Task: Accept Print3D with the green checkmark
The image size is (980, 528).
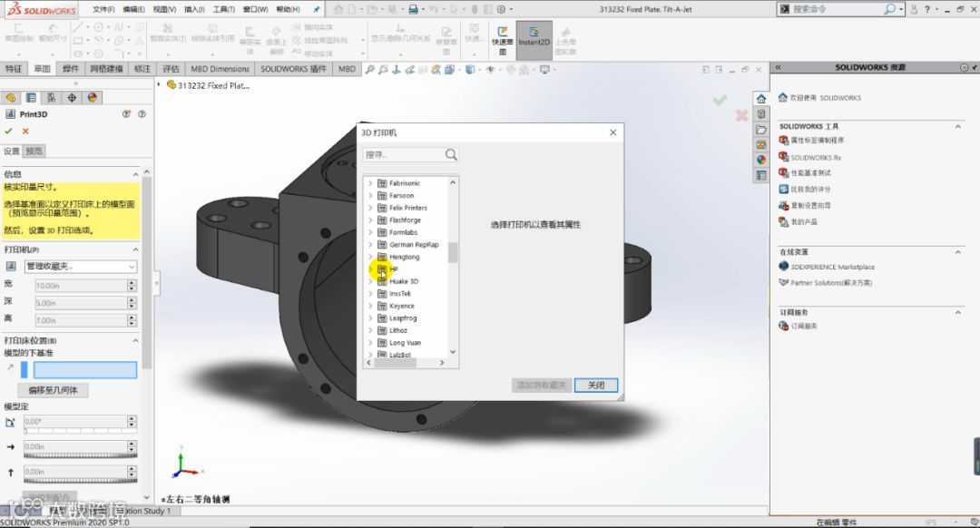Action: (9, 131)
